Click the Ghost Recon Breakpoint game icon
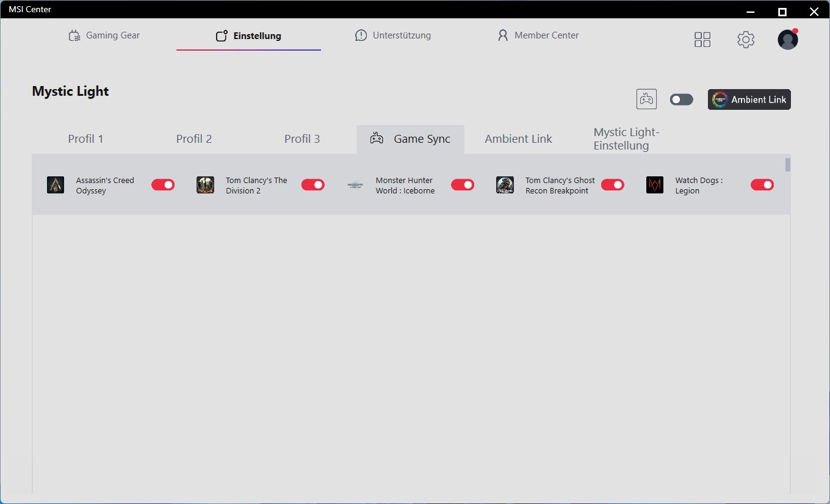Viewport: 830px width, 504px height. pyautogui.click(x=505, y=185)
